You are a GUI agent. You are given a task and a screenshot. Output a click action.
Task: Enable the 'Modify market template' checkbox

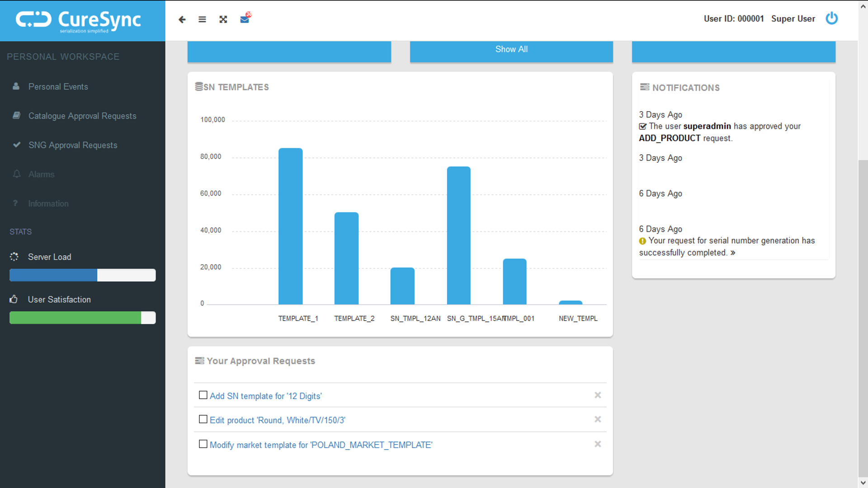point(203,444)
